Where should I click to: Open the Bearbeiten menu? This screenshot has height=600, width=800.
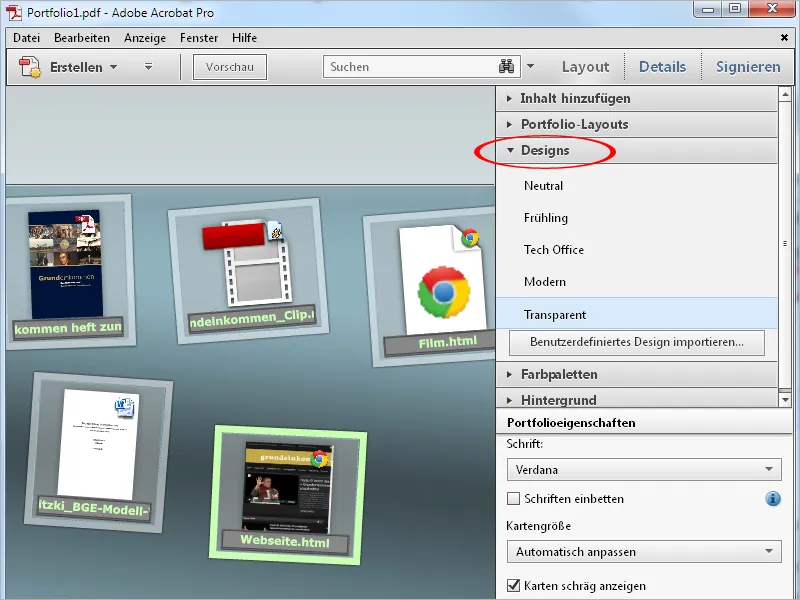(82, 38)
